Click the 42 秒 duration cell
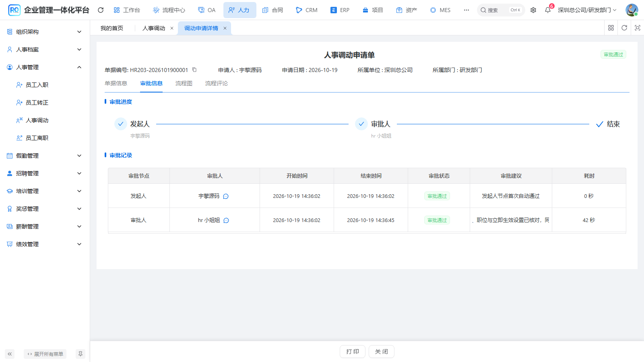This screenshot has width=644, height=362. (x=589, y=220)
